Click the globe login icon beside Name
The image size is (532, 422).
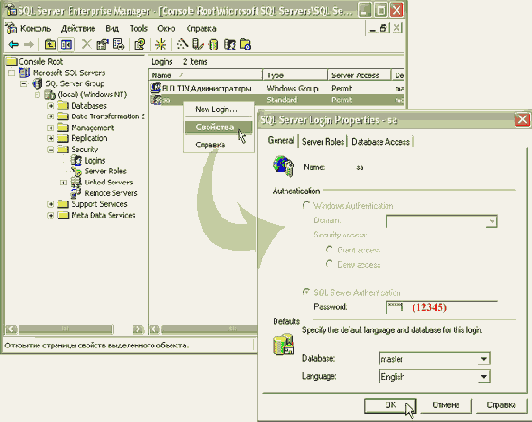[283, 166]
